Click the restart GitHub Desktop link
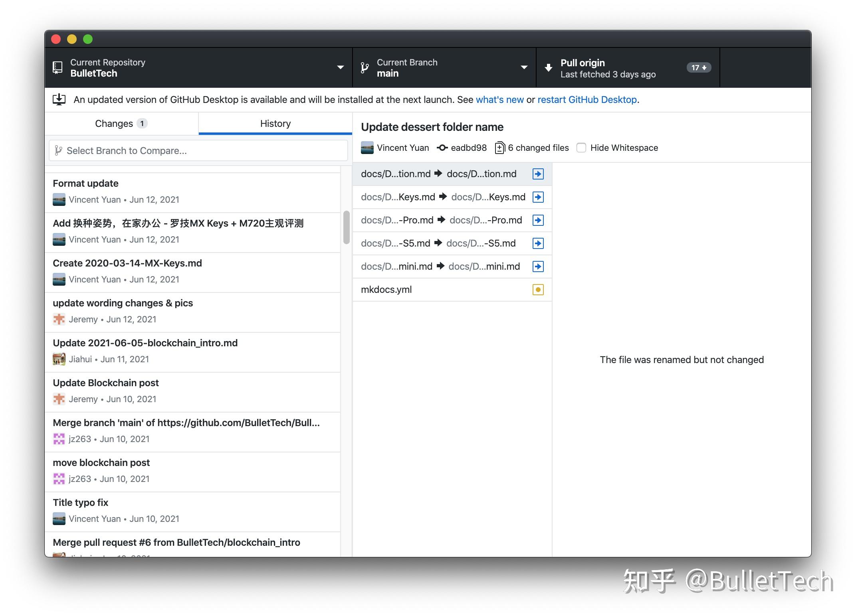Viewport: 856px width, 616px height. 587,100
